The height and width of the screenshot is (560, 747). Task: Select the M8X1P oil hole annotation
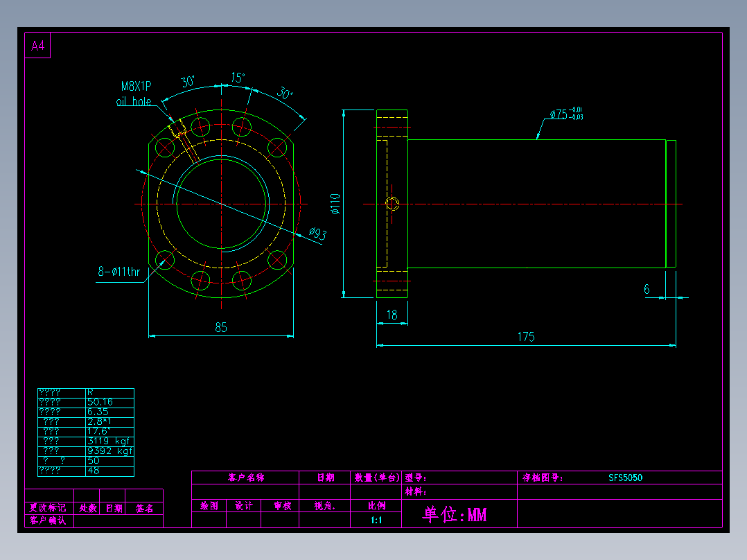coord(134,94)
